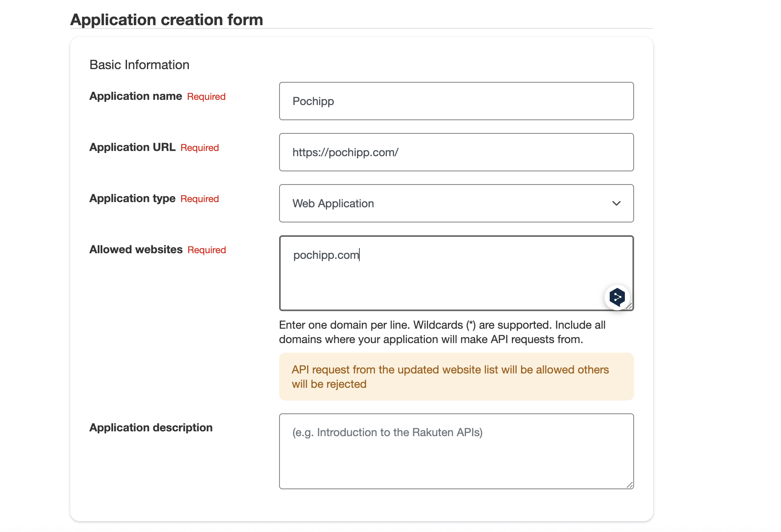
Task: Grab the Application description resize handle
Action: click(x=629, y=485)
